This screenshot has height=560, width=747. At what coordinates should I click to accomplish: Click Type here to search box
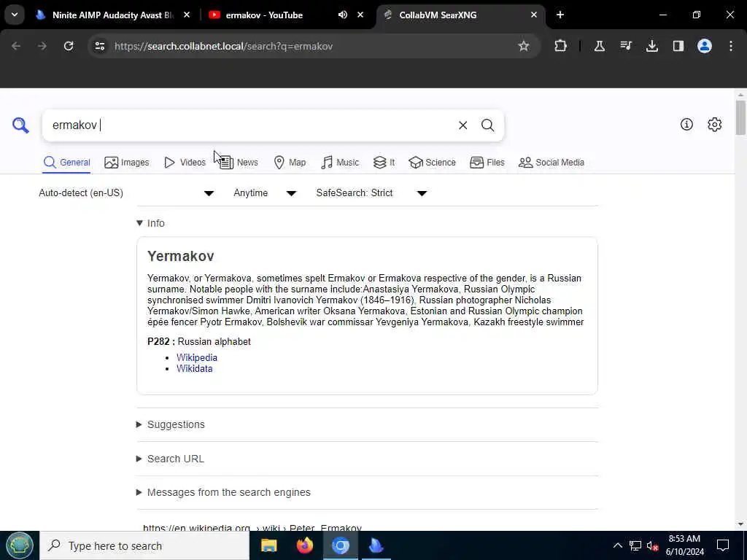click(144, 545)
